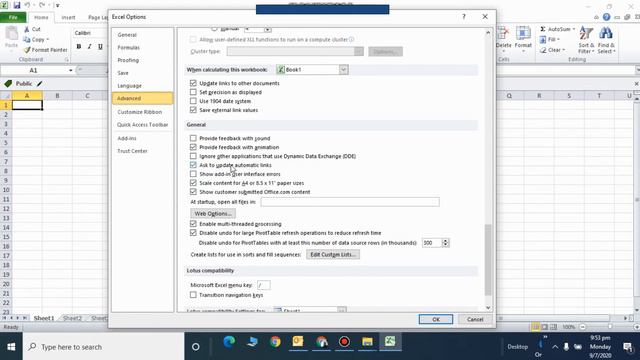This screenshot has width=640, height=360.
Task: Enable Use 1904 date system
Action: click(193, 101)
